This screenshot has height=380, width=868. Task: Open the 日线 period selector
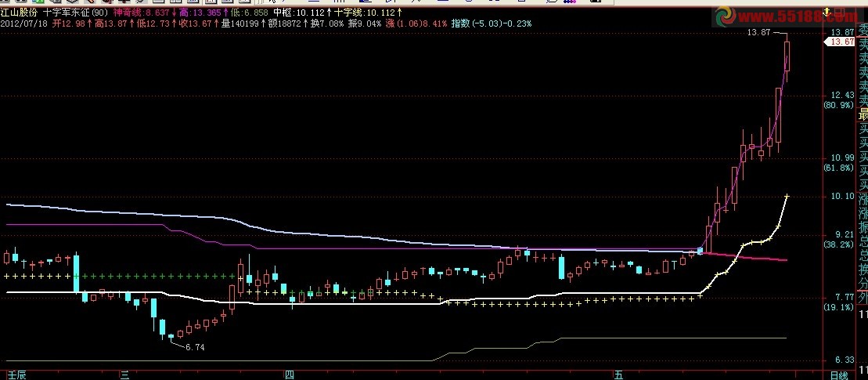click(839, 375)
